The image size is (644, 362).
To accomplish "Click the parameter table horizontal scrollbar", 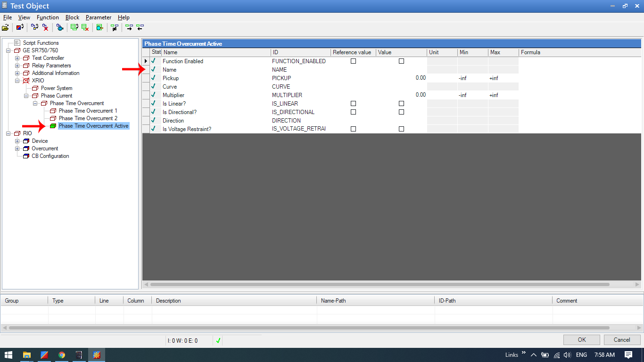I will (x=380, y=285).
